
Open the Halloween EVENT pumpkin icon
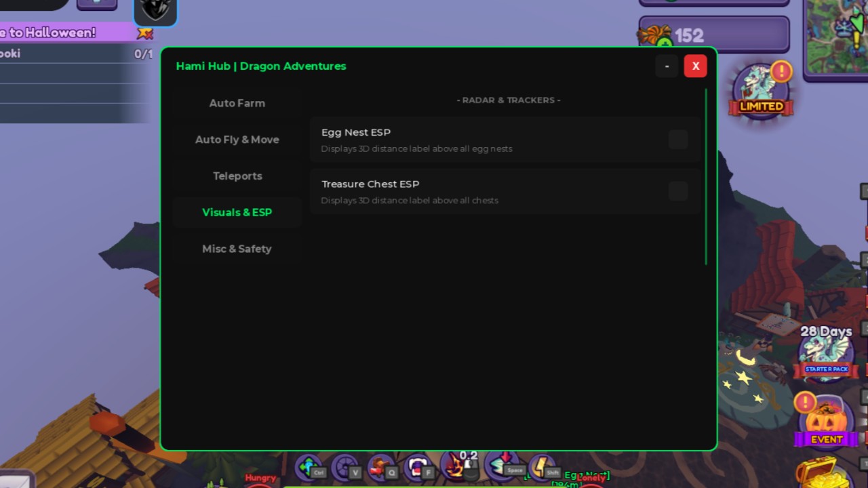point(826,423)
